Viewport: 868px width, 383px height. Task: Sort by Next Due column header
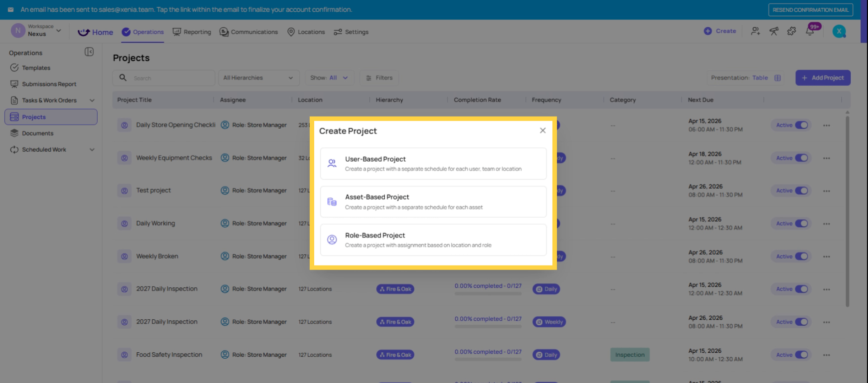coord(700,100)
